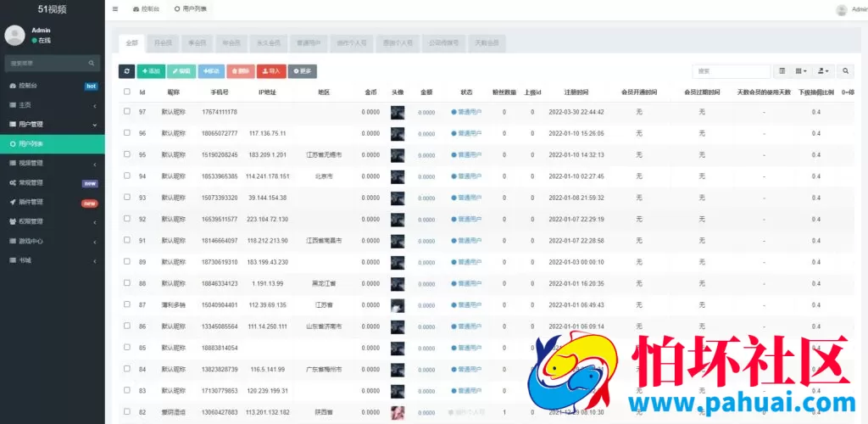Click IP address 114.241.178.151
The image size is (868, 424).
(x=267, y=176)
